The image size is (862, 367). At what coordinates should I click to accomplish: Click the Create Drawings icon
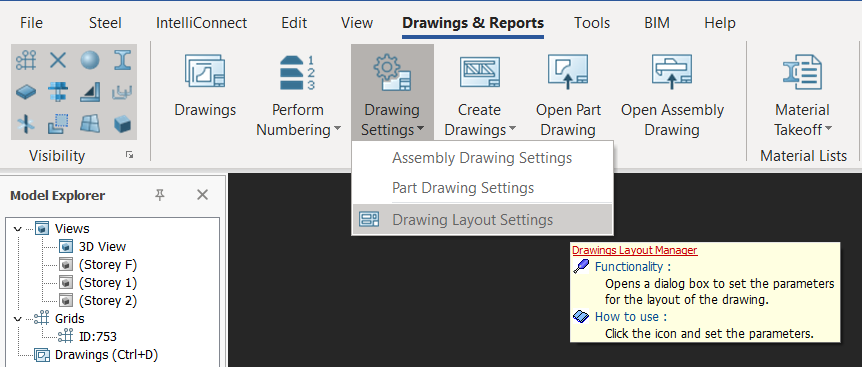(479, 72)
